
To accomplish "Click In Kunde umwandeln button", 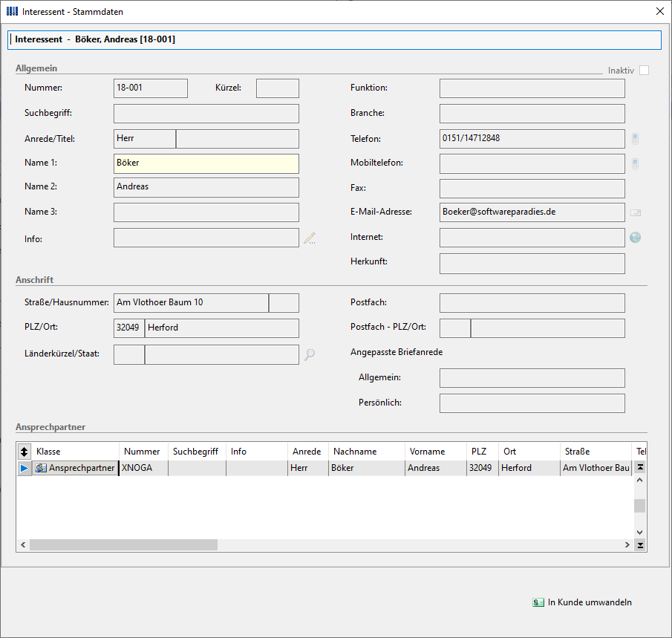I will (582, 602).
